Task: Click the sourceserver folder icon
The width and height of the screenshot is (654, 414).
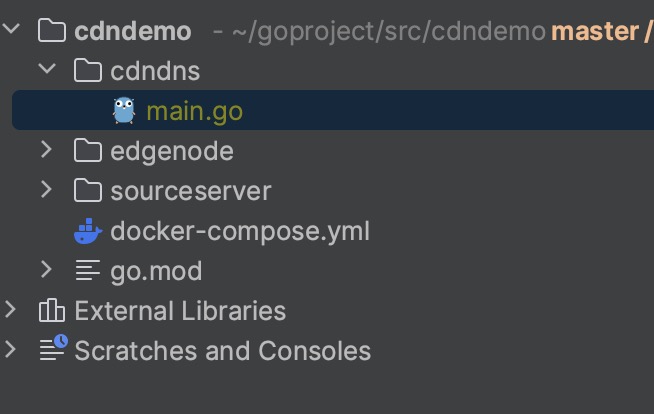Action: point(88,191)
